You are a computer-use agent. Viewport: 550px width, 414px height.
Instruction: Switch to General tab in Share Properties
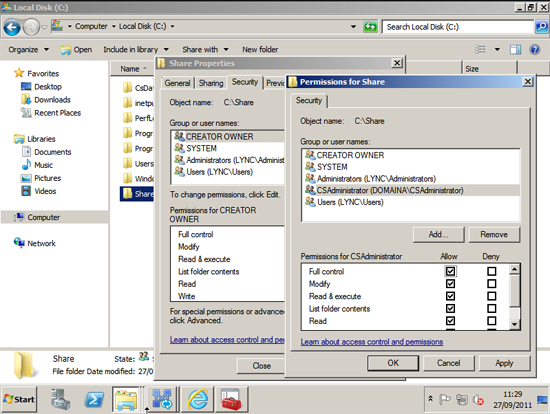click(x=177, y=83)
